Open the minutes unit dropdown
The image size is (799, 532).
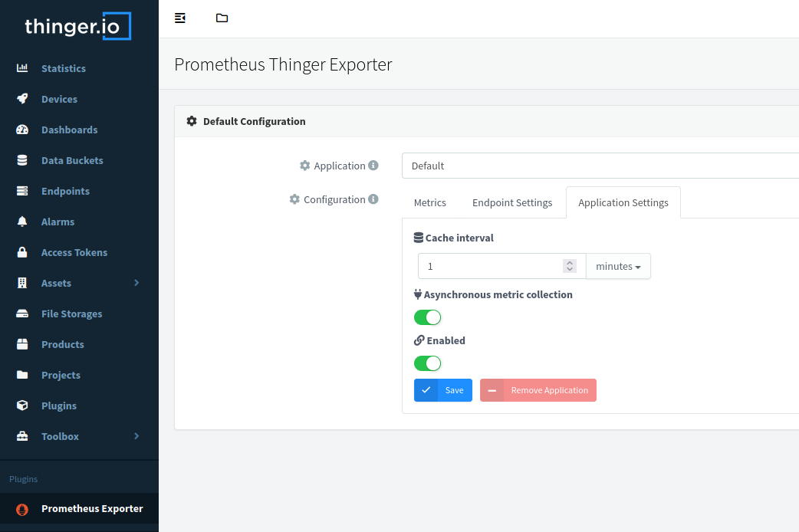tap(618, 266)
